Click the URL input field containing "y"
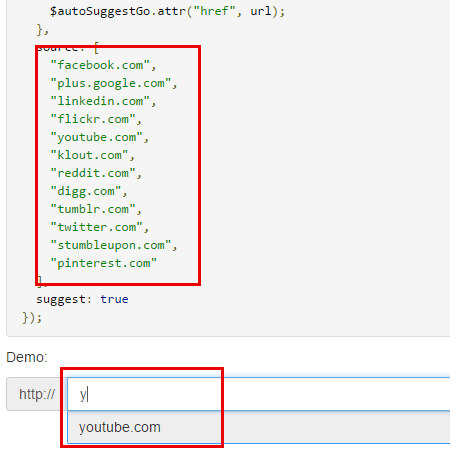 pos(259,394)
